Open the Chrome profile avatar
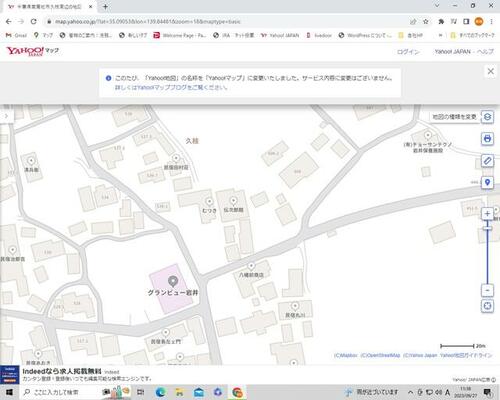The height and width of the screenshot is (400, 500). click(479, 22)
